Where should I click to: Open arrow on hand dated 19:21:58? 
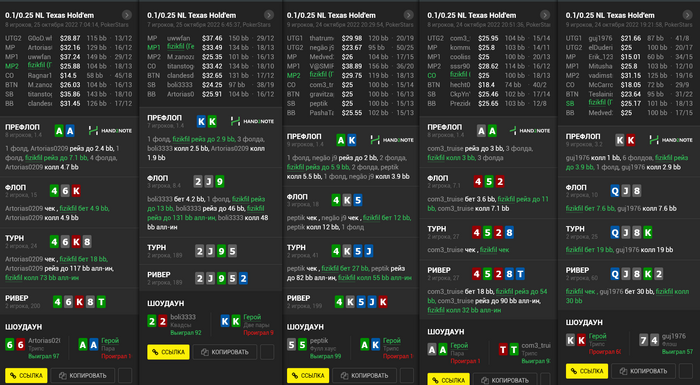point(687,15)
